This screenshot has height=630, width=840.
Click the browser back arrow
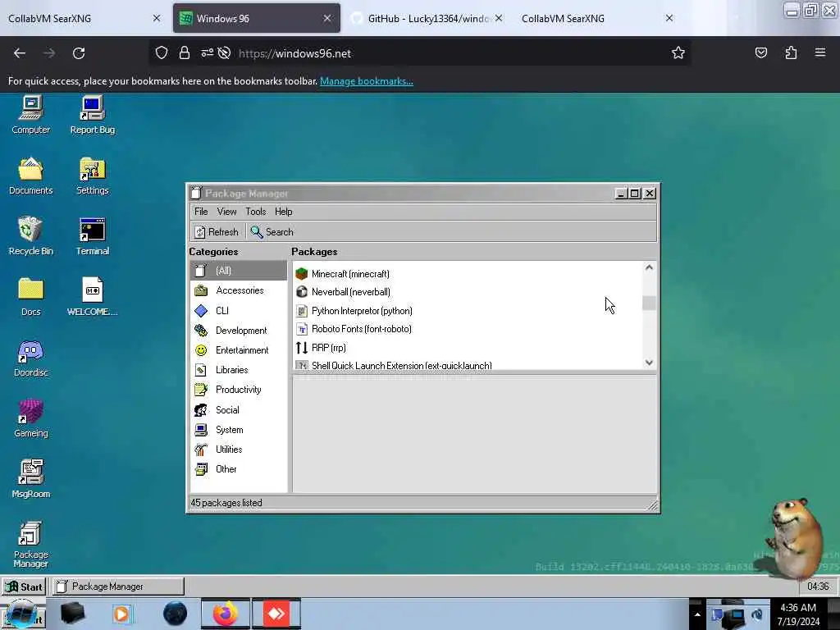coord(20,53)
